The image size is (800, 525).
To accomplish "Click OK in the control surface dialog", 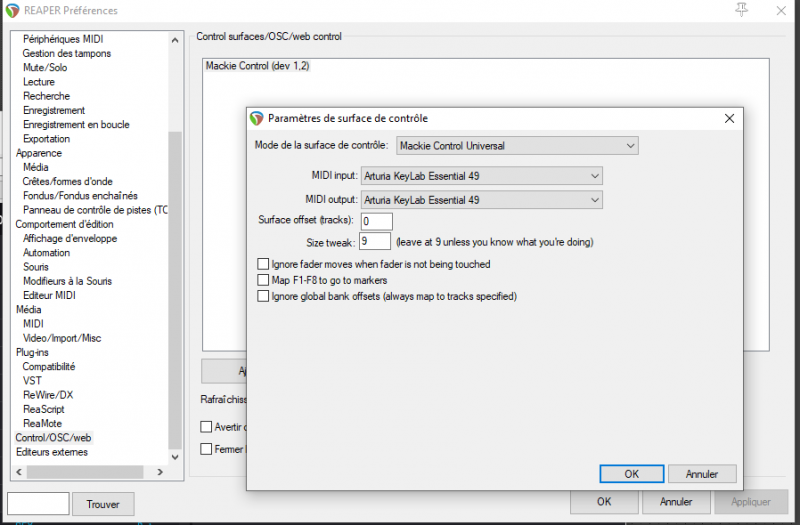I will pyautogui.click(x=631, y=474).
